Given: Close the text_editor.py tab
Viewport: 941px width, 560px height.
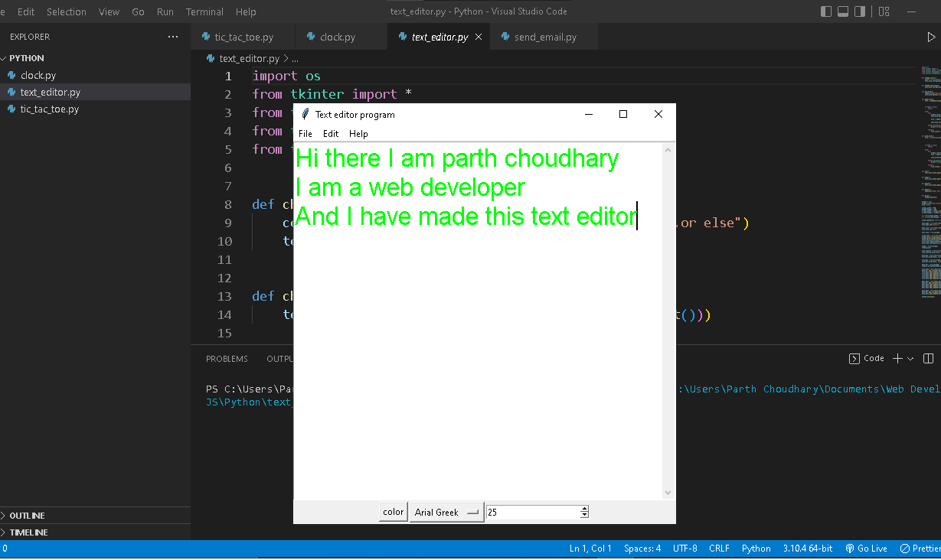Looking at the screenshot, I should 479,37.
